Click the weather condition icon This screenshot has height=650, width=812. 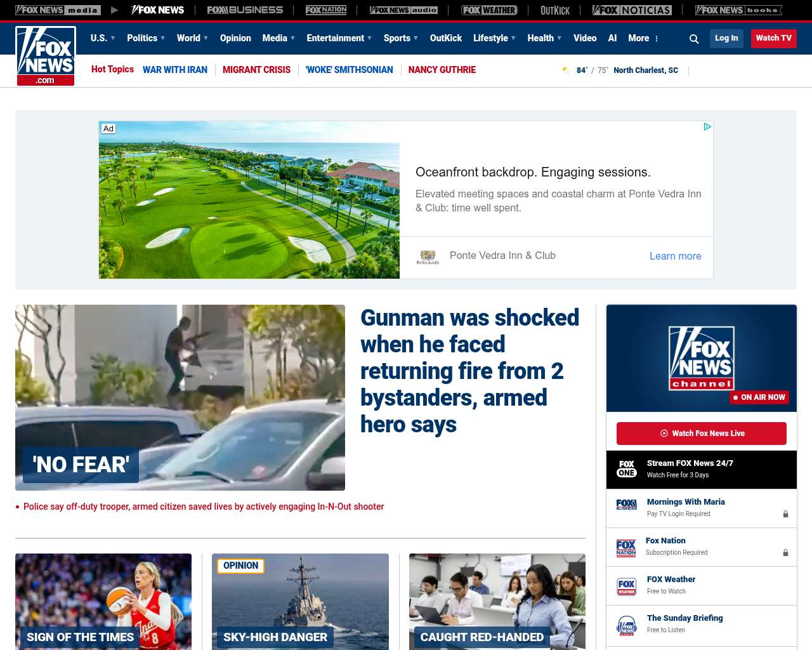click(x=566, y=70)
